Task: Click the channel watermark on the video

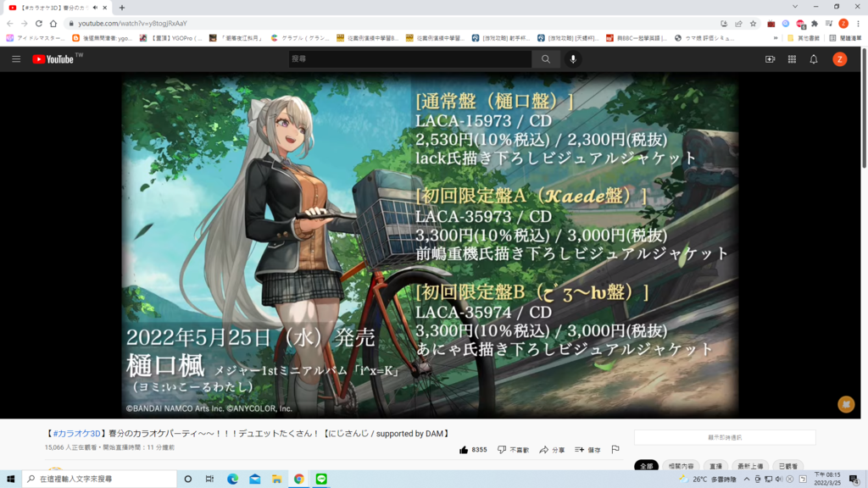Action: 846,404
